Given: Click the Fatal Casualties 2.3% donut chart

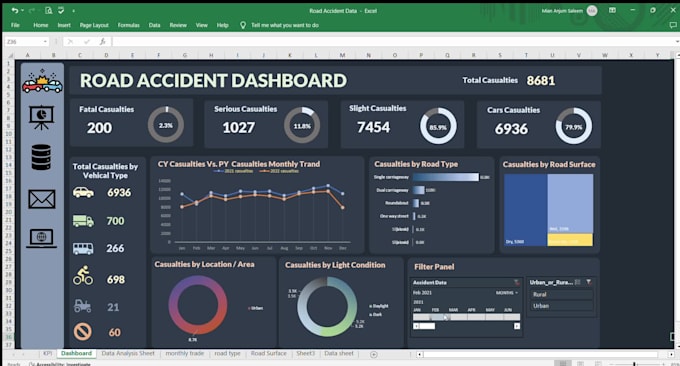Looking at the screenshot, I should (166, 125).
